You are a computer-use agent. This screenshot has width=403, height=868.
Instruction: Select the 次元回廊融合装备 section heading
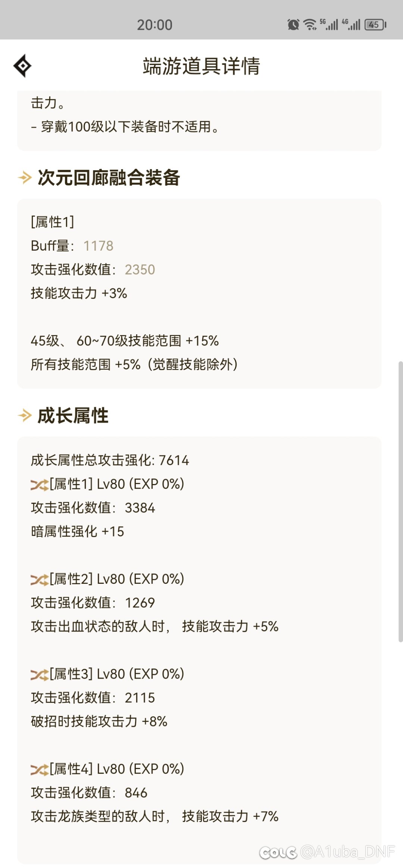[x=109, y=177]
